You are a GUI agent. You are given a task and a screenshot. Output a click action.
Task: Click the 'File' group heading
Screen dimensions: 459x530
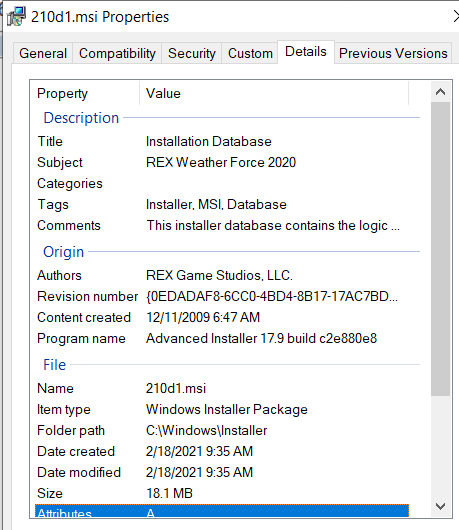tap(54, 365)
